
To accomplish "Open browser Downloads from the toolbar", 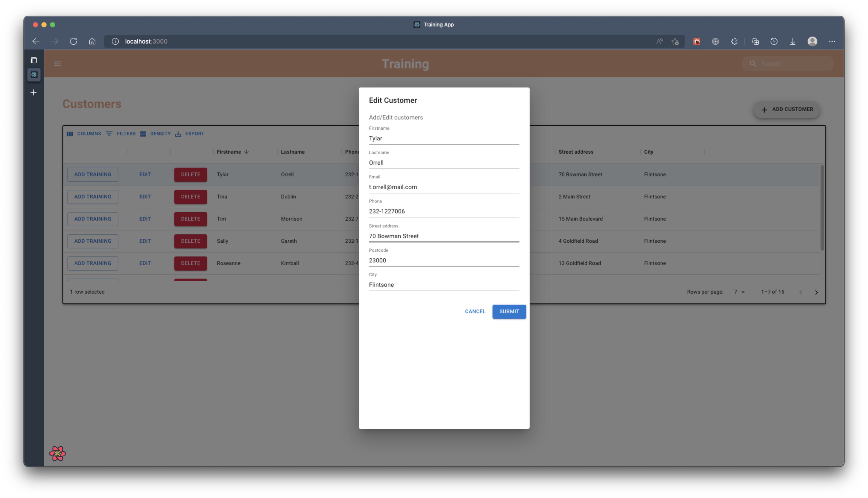I will 793,41.
